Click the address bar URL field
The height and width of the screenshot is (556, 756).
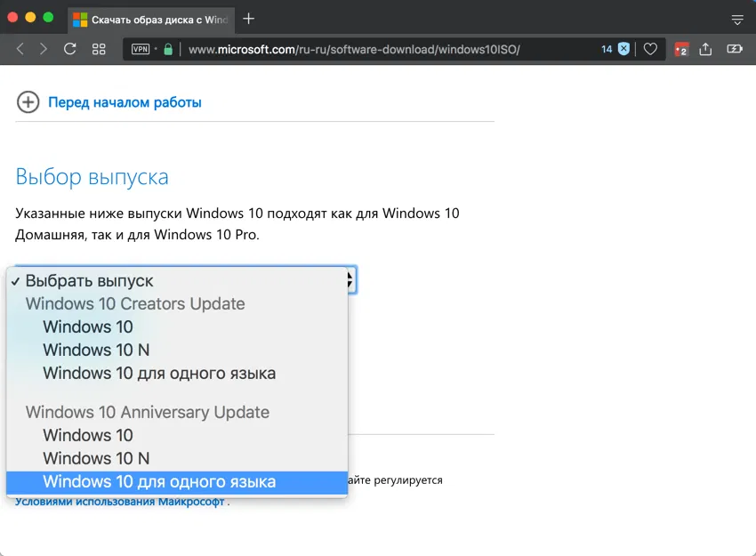[x=356, y=49]
